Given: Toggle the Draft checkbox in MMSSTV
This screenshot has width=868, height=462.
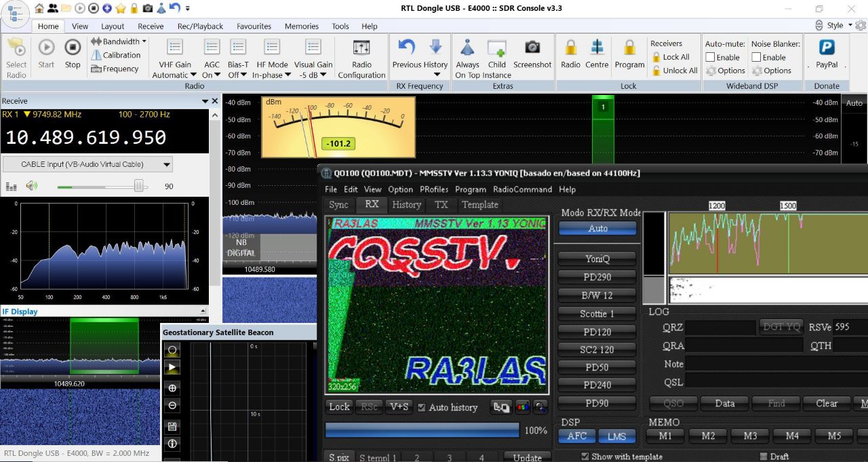Looking at the screenshot, I should coord(764,457).
